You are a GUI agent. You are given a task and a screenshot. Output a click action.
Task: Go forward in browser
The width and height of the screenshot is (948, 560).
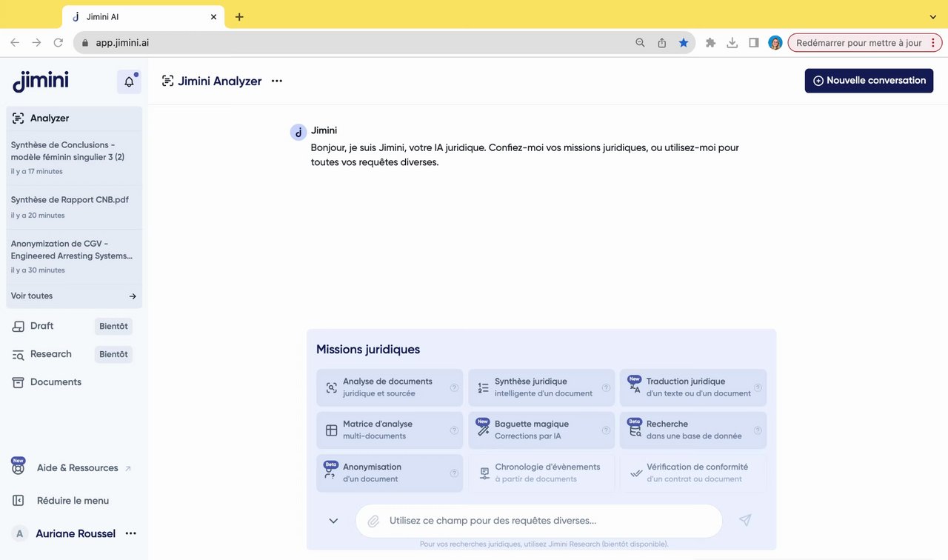click(x=36, y=43)
